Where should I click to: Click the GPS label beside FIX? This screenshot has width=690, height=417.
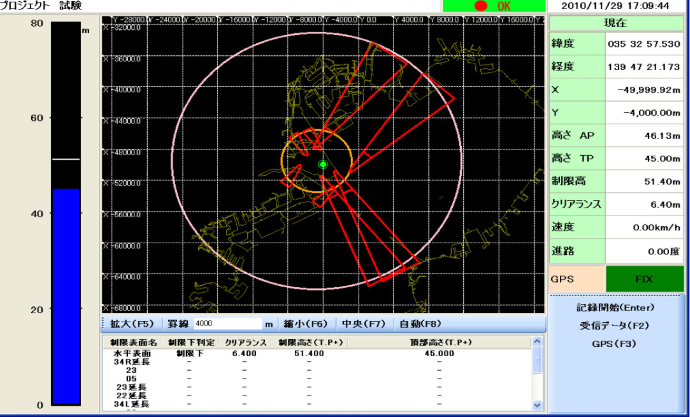click(x=562, y=279)
